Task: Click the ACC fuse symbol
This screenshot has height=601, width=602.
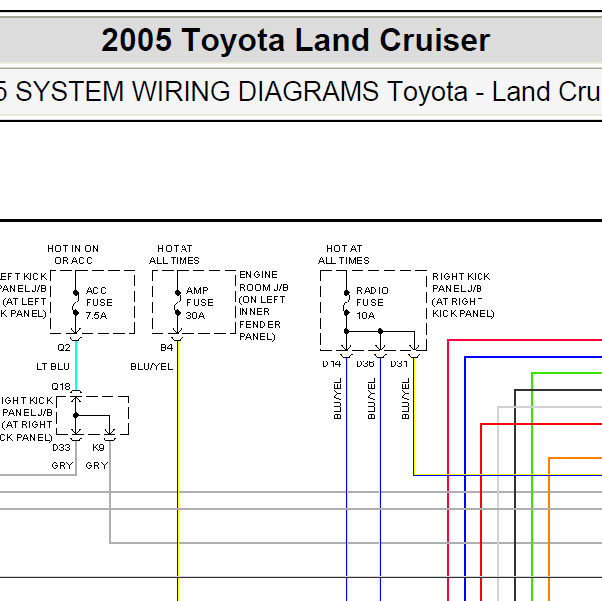Action: point(76,303)
